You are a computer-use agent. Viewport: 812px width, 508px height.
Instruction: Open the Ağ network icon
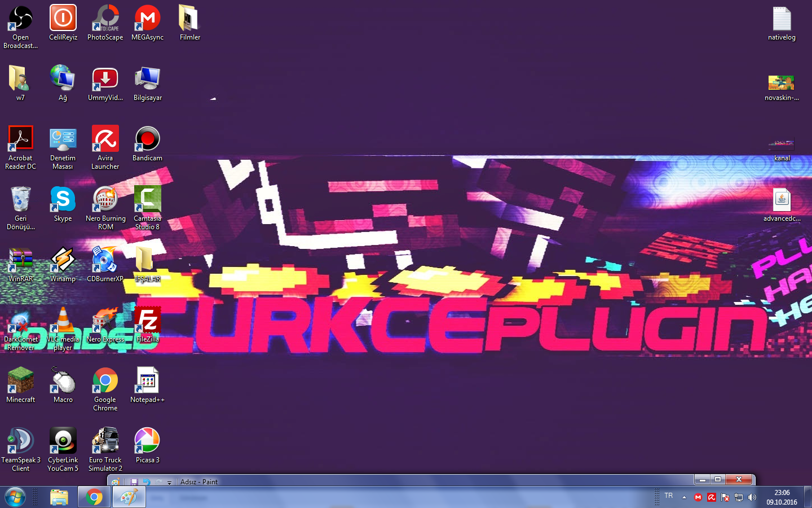[63, 83]
